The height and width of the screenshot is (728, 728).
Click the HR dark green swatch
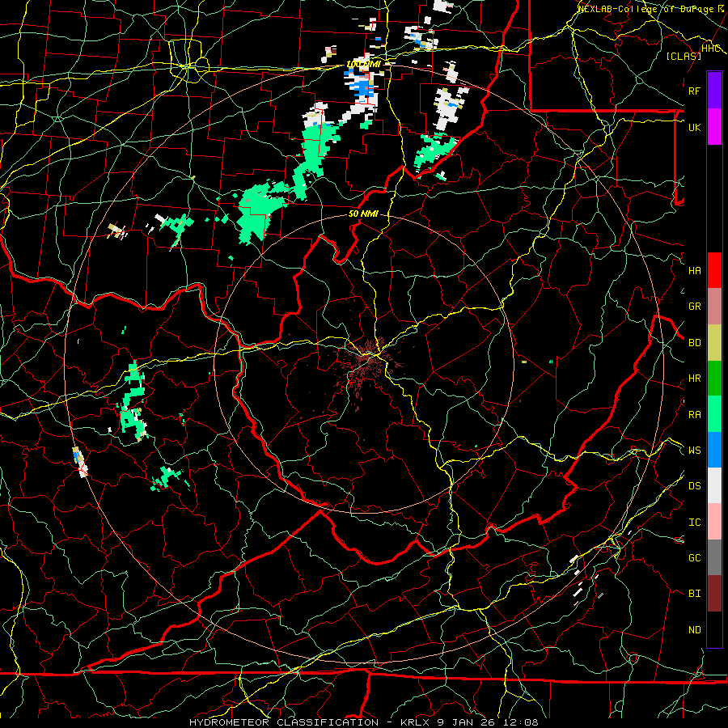pyautogui.click(x=714, y=379)
